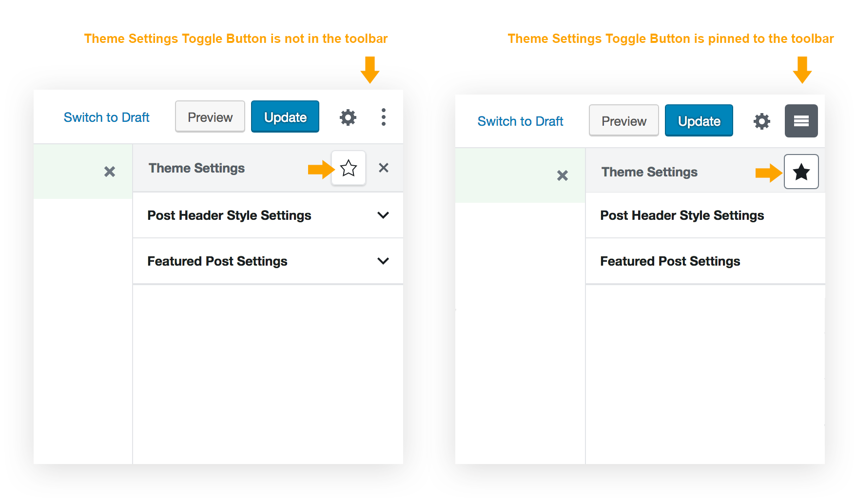Collapse Post Header Style Settings chevron
856x504 pixels.
pos(384,215)
